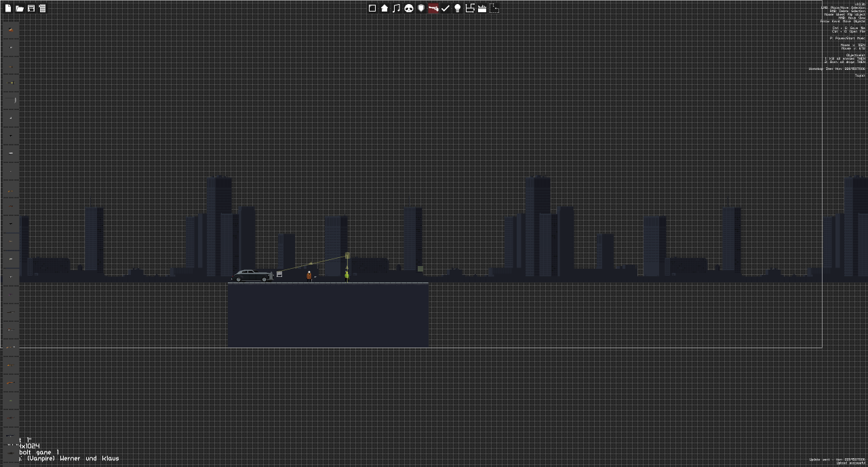The width and height of the screenshot is (868, 467).
Task: Open a level file with folder icon
Action: pos(20,8)
